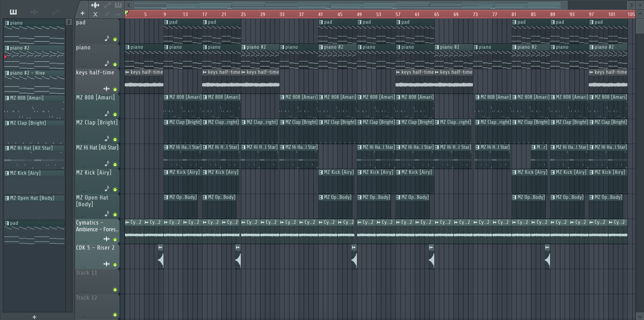Viewport: 644px width, 320px height.
Task: Click note icon on MZ Kick [Airy] track
Action: pos(107,189)
